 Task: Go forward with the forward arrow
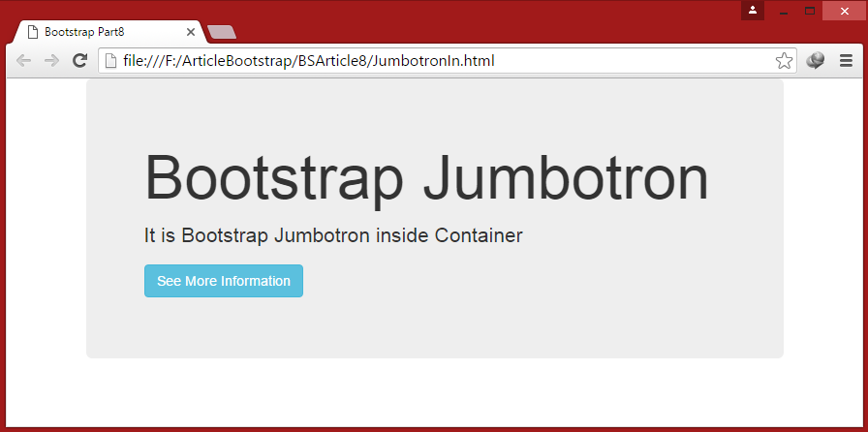point(51,61)
